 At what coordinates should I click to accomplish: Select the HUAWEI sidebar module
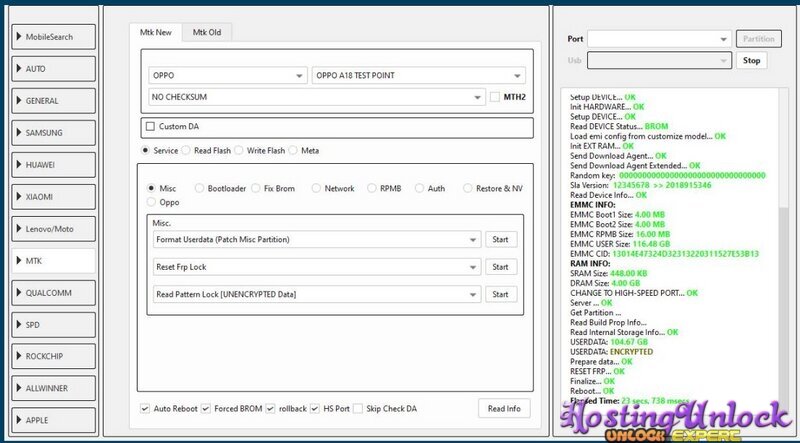coord(54,164)
